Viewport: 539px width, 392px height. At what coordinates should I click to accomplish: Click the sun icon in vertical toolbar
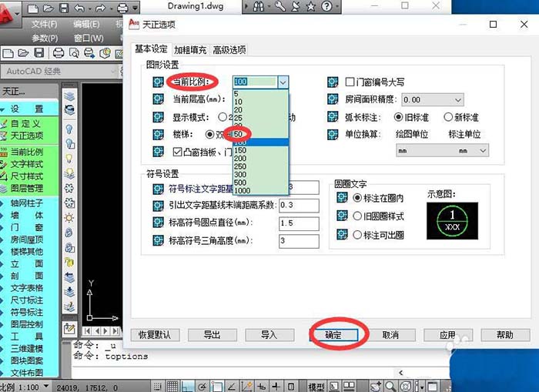(x=69, y=218)
